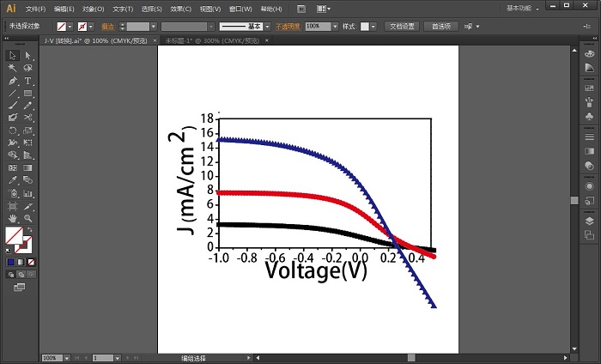Screen dimensions: 601x364
Task: Expand the opacity 100% dropdown
Action: click(336, 27)
